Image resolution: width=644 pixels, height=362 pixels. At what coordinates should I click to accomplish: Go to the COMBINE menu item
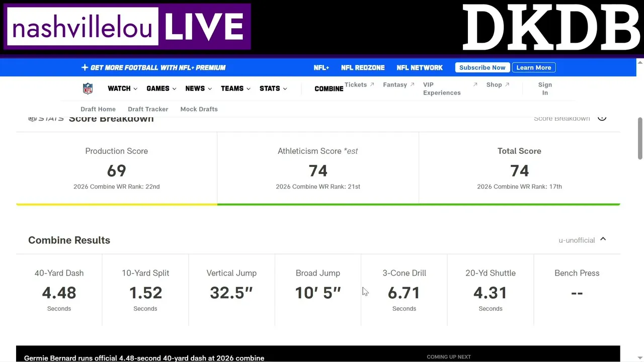[x=329, y=88]
